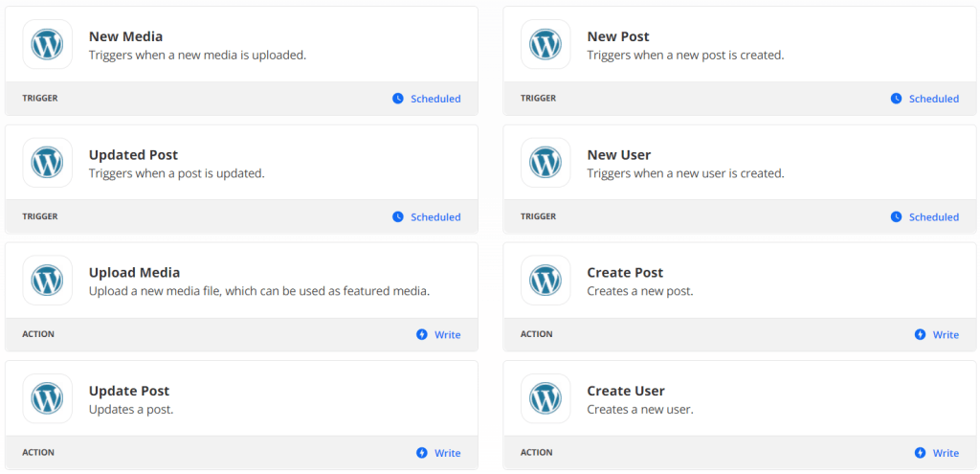Click the WordPress icon on New Post card

click(546, 44)
